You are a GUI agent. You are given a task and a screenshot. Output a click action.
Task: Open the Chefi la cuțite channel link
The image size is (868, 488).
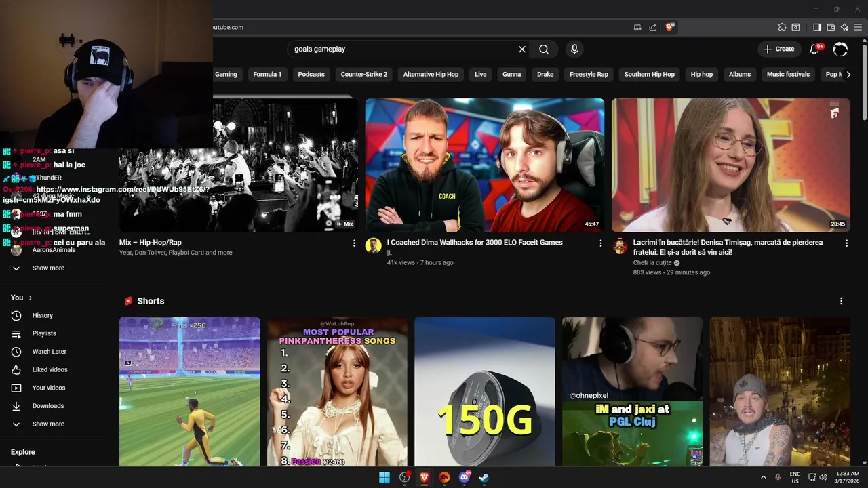coord(652,262)
